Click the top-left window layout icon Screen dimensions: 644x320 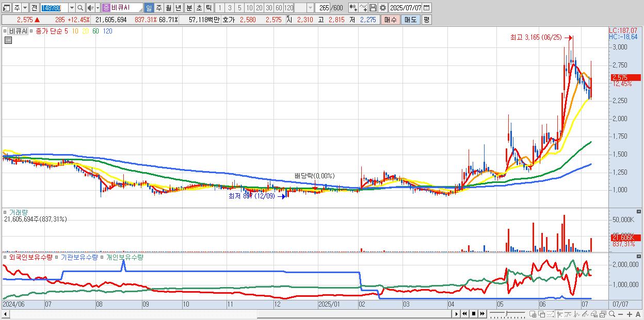6,8
